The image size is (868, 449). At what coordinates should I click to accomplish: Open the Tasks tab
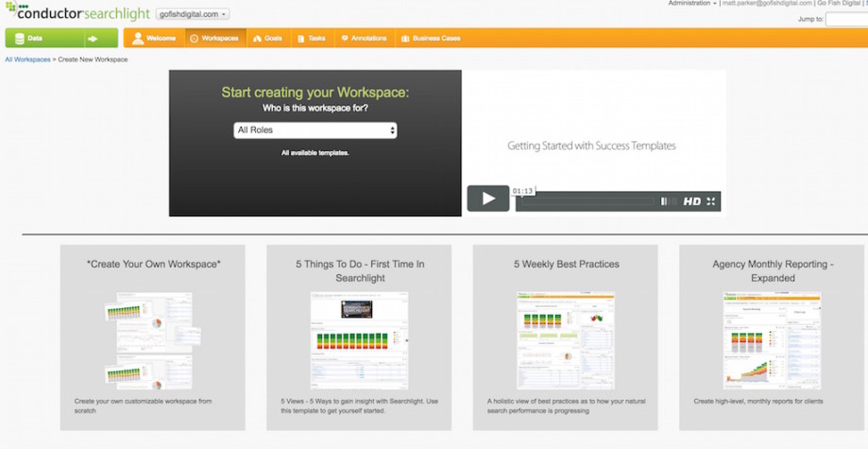(x=313, y=38)
